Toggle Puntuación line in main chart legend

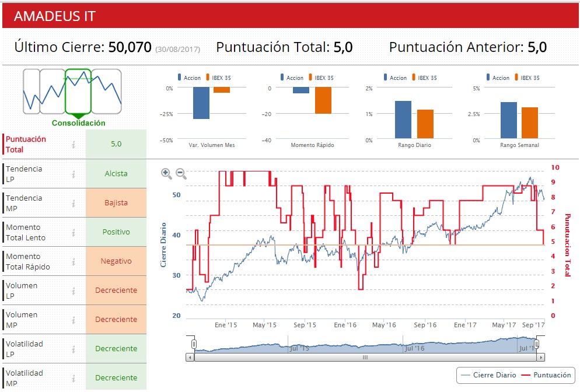[x=546, y=375]
